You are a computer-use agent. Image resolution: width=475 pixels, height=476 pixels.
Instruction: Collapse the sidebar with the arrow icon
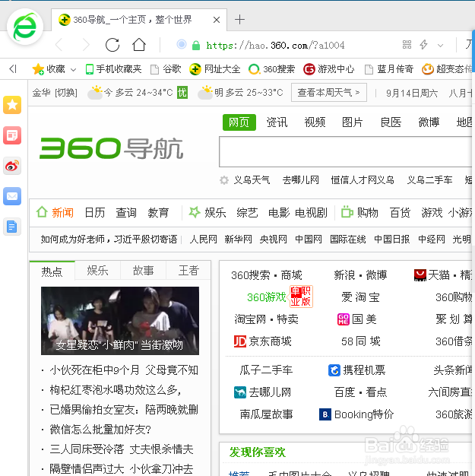13,69
